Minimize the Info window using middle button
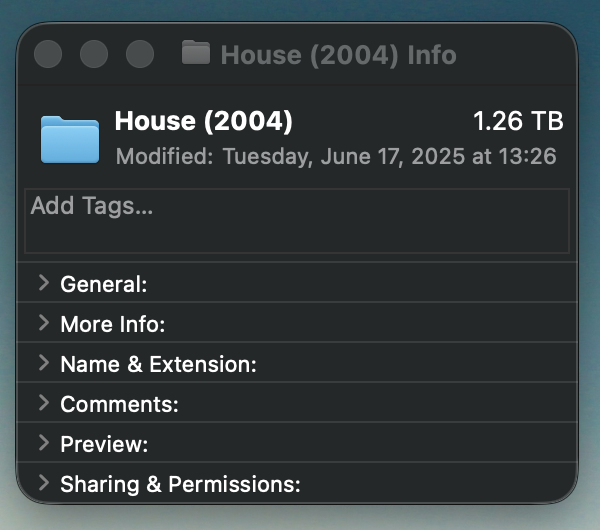This screenshot has height=530, width=600. (x=94, y=54)
